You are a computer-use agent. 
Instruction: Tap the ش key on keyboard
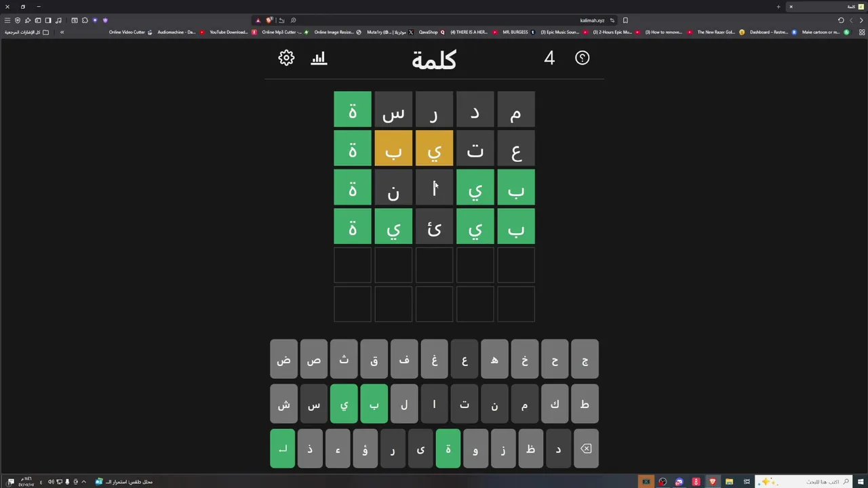[x=283, y=404]
